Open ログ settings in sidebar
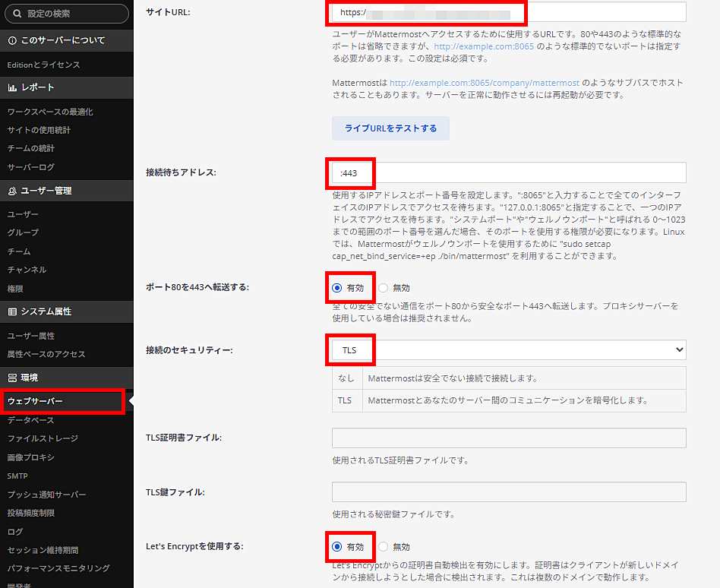 [15, 532]
